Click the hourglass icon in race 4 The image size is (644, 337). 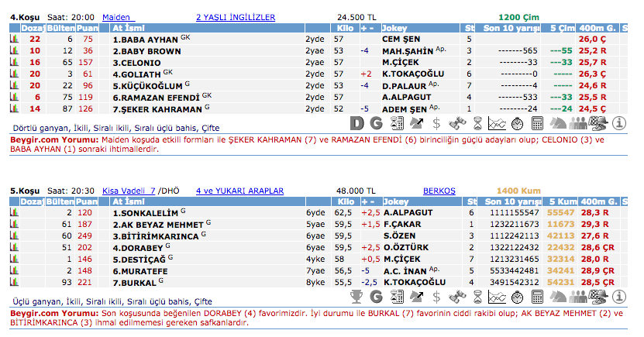(477, 122)
